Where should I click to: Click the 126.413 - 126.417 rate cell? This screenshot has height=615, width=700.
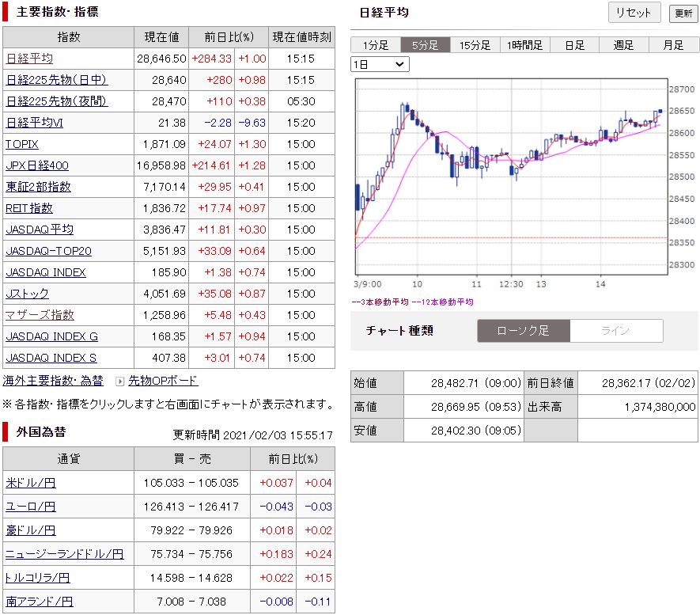[191, 507]
